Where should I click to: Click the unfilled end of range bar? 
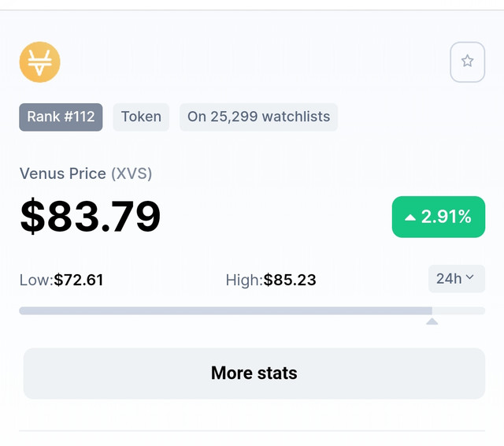click(x=458, y=310)
